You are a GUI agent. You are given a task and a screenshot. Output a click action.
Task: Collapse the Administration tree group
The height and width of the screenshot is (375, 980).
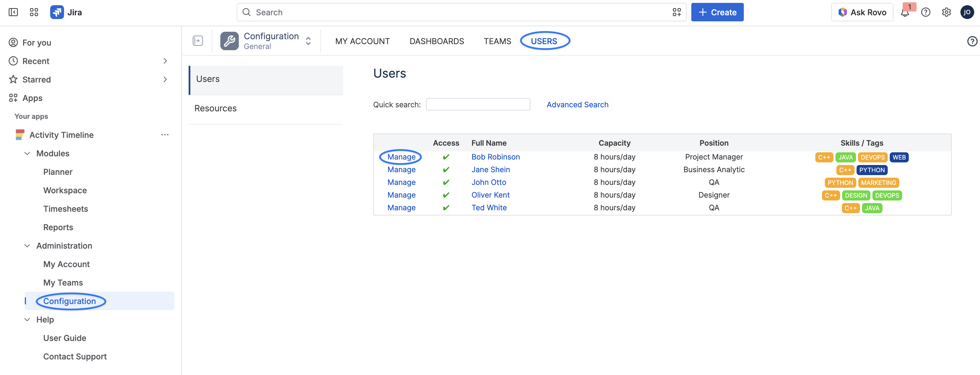[27, 246]
